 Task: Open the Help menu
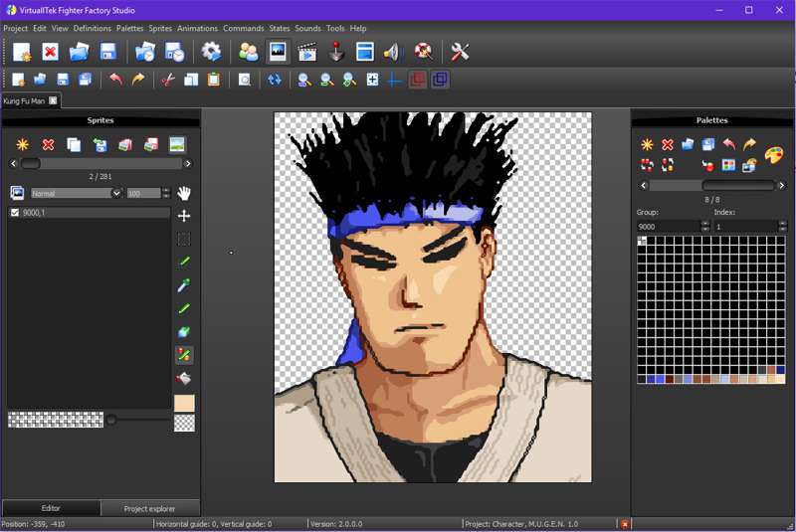358,29
